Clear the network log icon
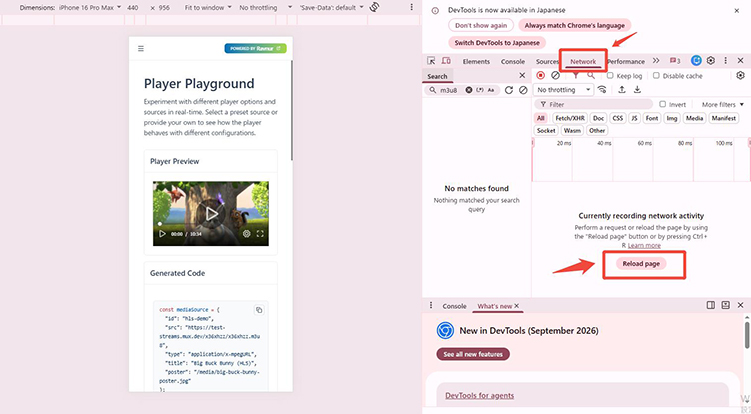Viewport: 751px width, 414px height. click(x=555, y=75)
